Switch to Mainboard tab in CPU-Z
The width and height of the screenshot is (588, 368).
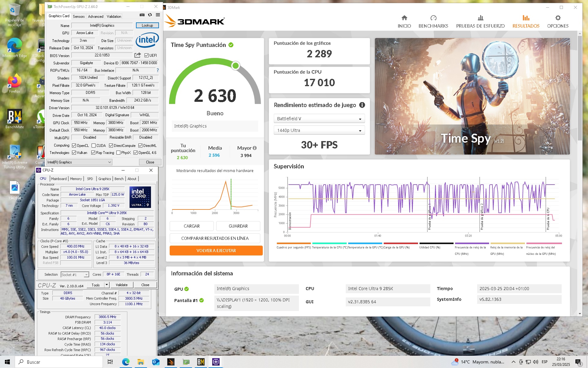tap(59, 179)
